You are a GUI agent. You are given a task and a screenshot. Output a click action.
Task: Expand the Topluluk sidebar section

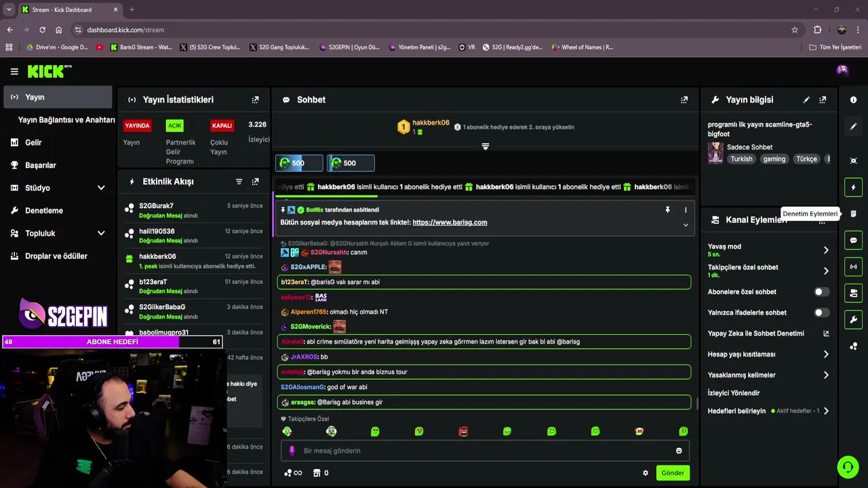coord(101,233)
